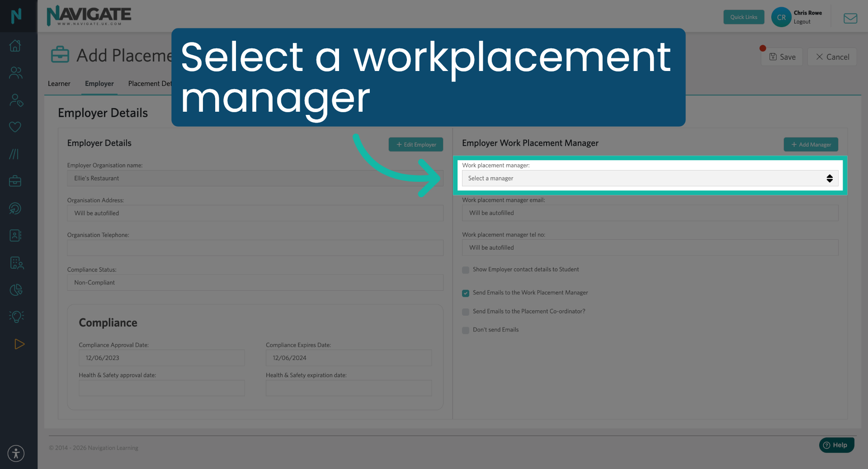
Task: Click the Compliance Approval Date field
Action: (161, 358)
